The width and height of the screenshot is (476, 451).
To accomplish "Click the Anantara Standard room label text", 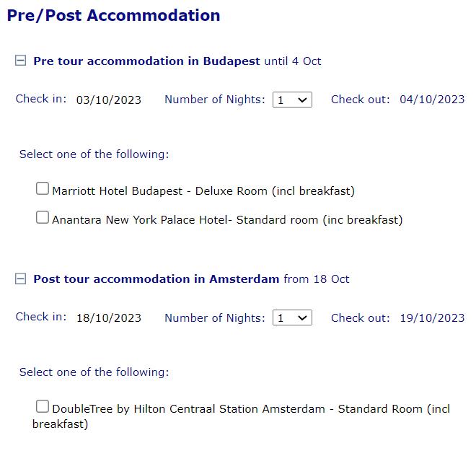I will click(227, 220).
